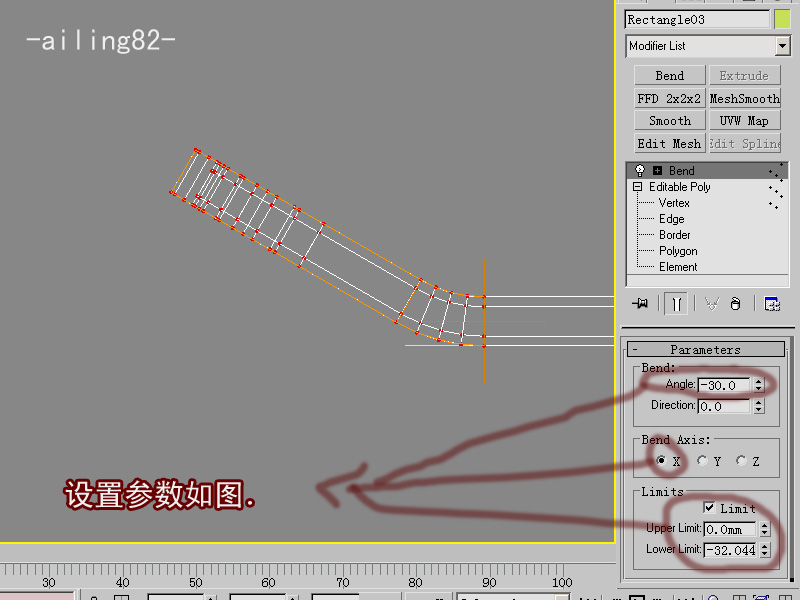Screen dimensions: 800x600
Task: Click the Bend modifier button
Action: point(669,76)
